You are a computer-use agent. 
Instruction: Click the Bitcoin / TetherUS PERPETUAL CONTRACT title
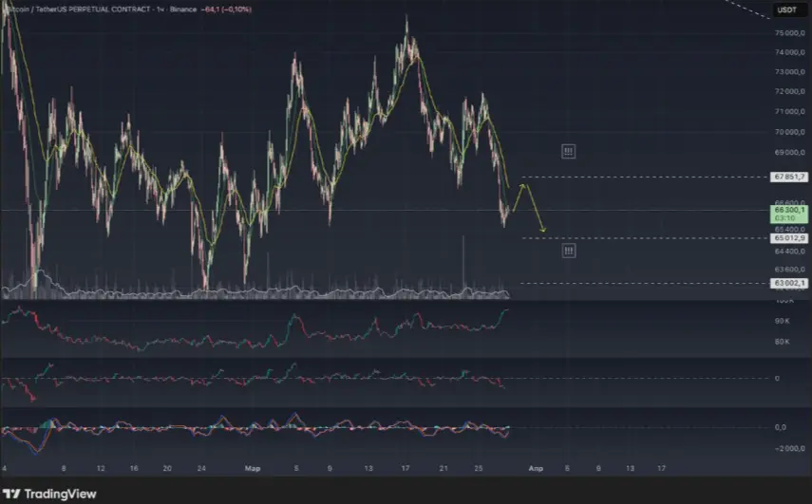[x=78, y=9]
